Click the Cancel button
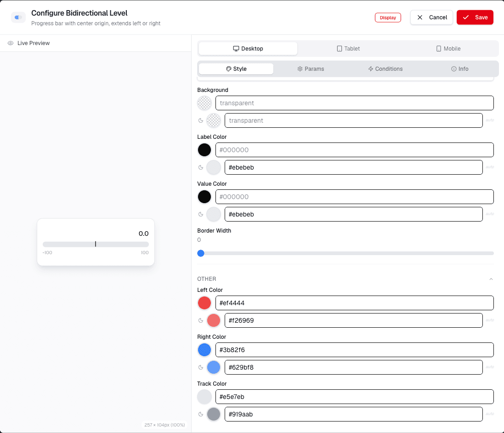 (432, 17)
